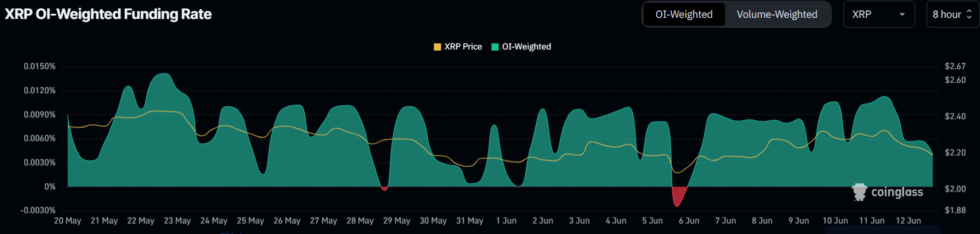Switch to the Volume-Weighted tab
Viewport: 980px width, 234px height.
tap(777, 14)
